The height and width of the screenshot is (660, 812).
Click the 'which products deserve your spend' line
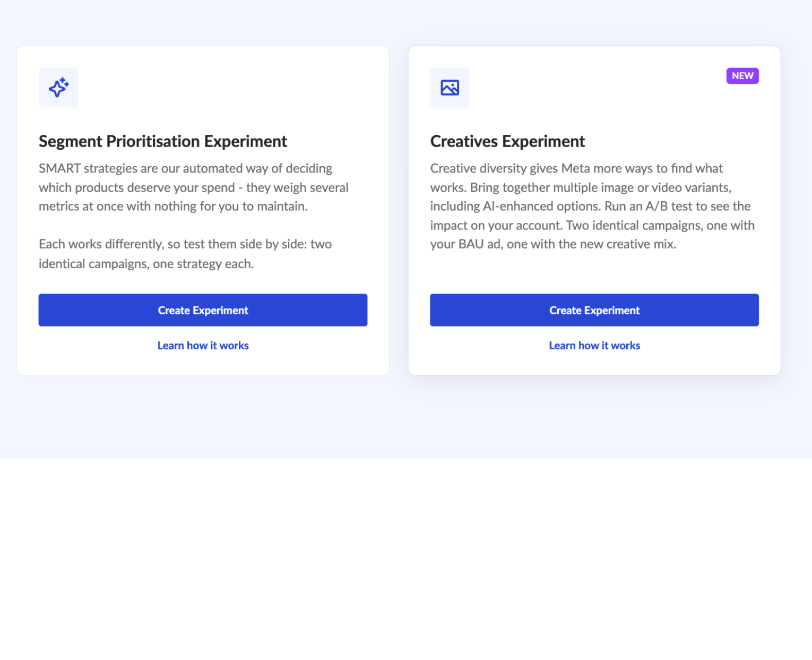tap(194, 187)
